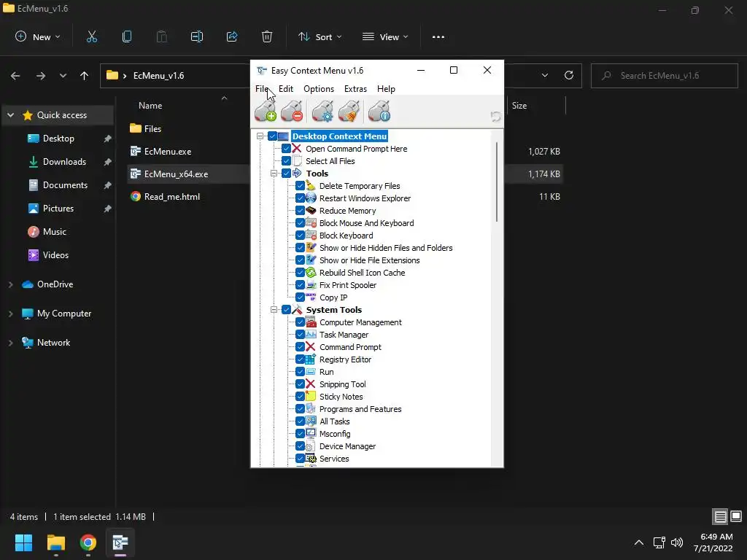Screen dimensions: 747x560
Task: Click the grey undo arrow in Easy Context Menu toolbar
Action: pyautogui.click(x=495, y=116)
